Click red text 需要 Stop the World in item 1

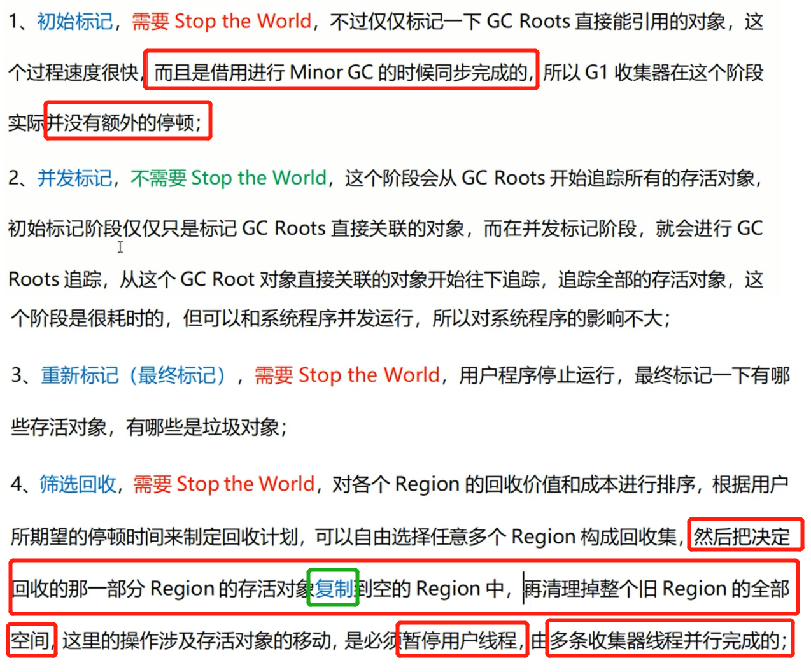[x=222, y=22]
